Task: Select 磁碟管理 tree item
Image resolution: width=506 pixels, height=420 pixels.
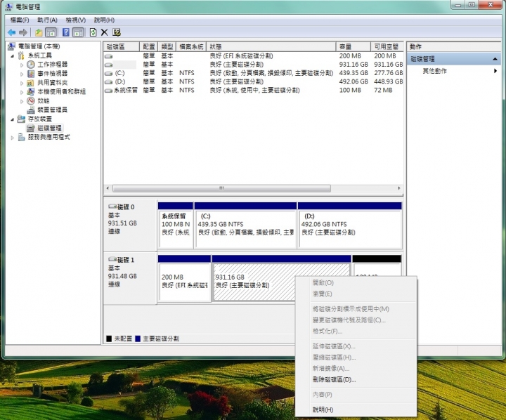Action: (49, 128)
